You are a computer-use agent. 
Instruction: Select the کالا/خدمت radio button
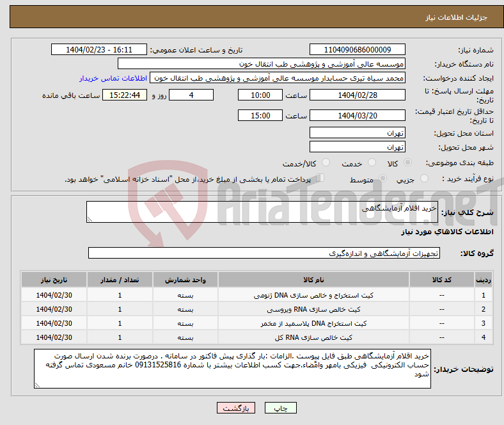326,163
